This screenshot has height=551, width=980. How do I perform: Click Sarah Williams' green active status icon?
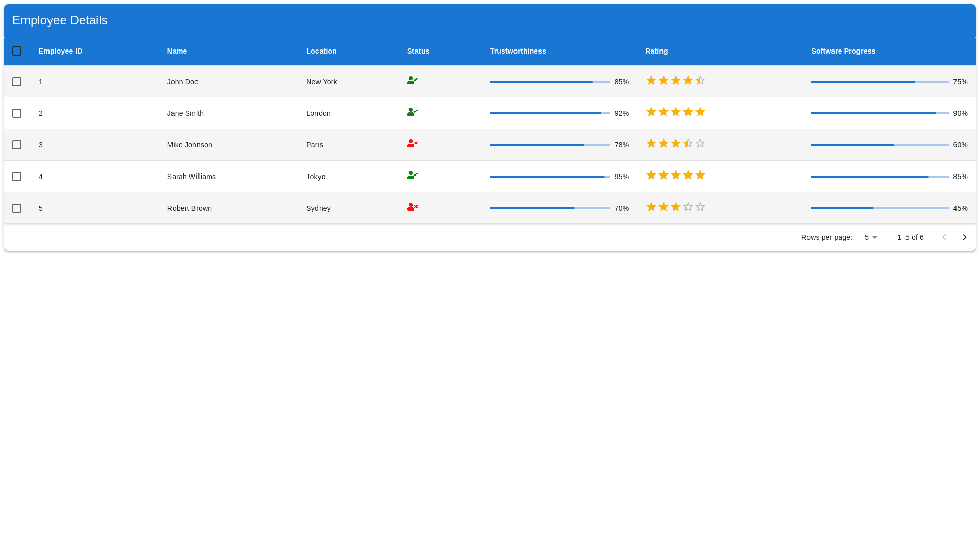coord(412,176)
